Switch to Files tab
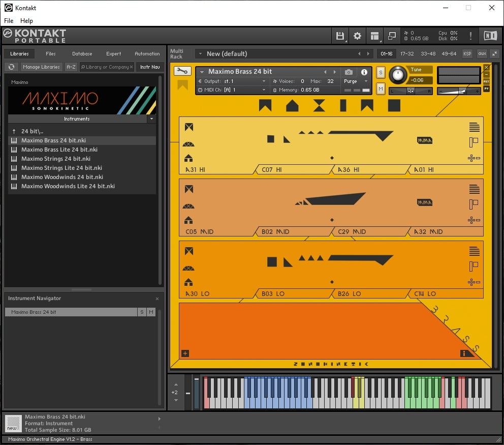This screenshot has width=504, height=445. [50, 54]
